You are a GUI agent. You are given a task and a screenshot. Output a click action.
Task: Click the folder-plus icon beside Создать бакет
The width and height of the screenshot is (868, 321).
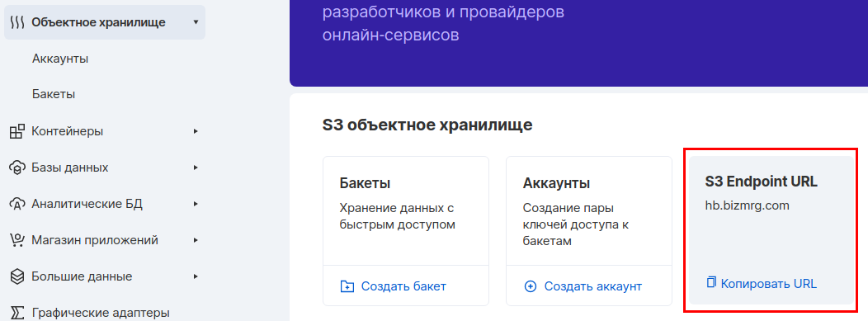tap(347, 286)
